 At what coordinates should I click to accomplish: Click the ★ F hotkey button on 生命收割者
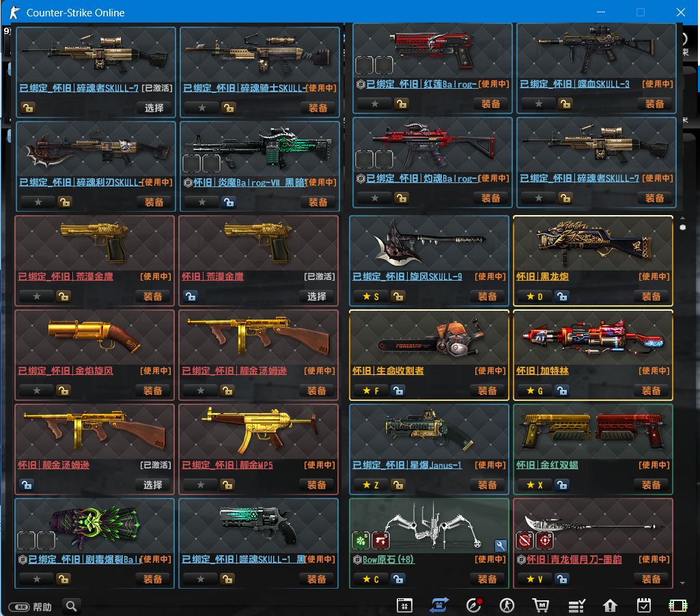click(x=371, y=391)
